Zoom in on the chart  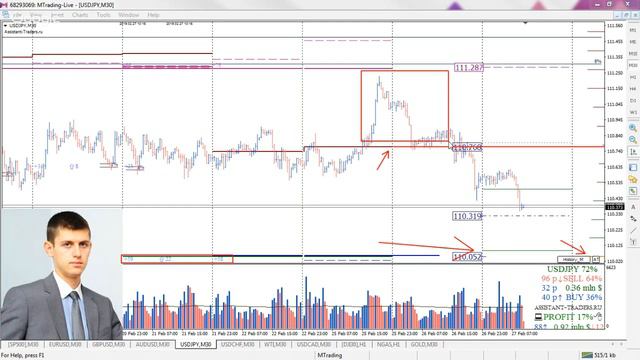click(x=633, y=128)
